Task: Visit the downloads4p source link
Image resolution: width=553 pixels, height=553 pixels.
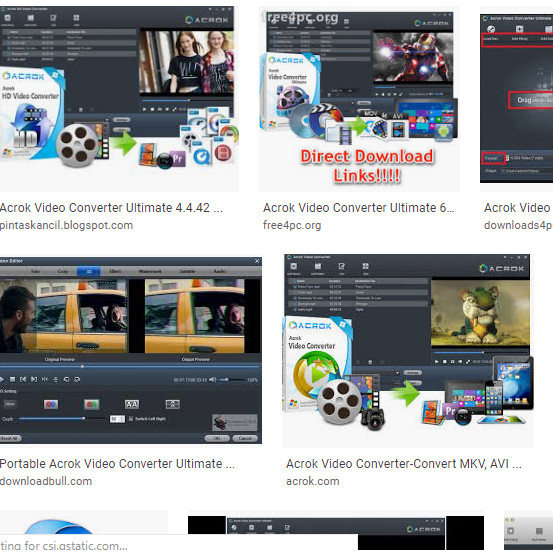Action: point(518,225)
